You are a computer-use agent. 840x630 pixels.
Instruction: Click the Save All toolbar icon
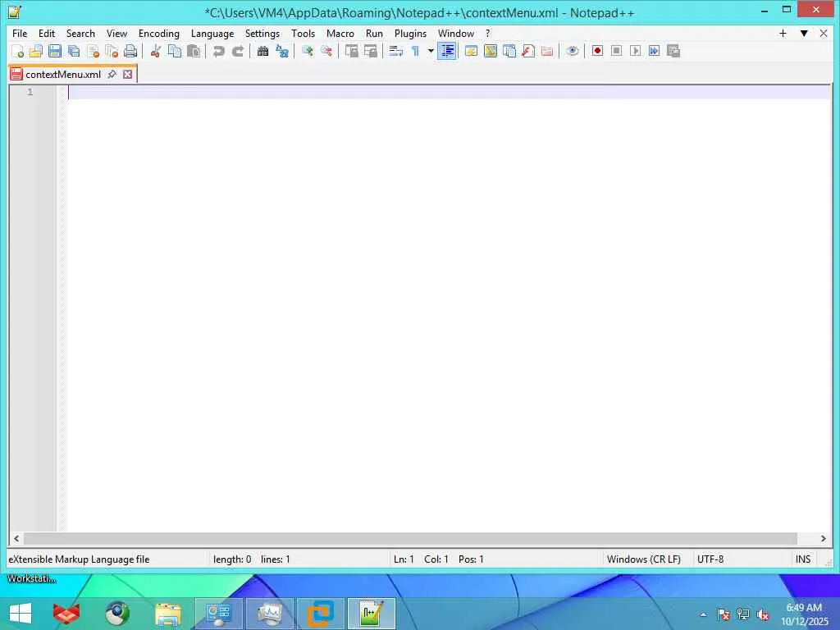(x=74, y=51)
